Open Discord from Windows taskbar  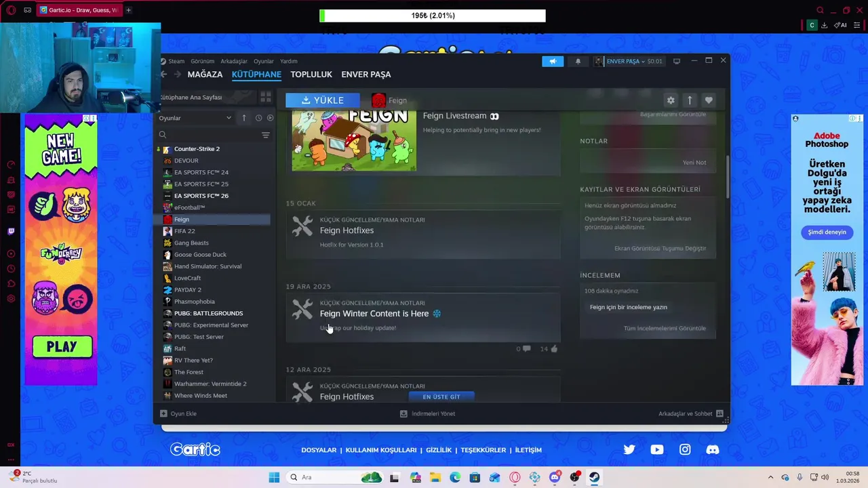[555, 477]
